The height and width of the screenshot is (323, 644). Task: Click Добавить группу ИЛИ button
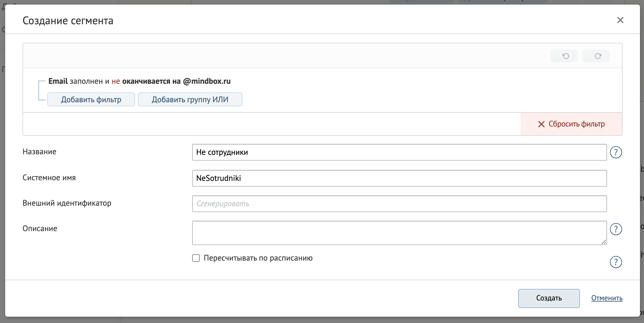point(190,99)
